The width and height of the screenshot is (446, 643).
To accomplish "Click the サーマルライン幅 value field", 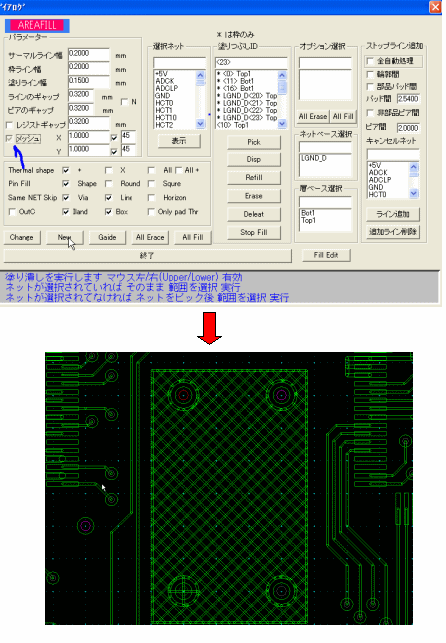I will coord(89,54).
